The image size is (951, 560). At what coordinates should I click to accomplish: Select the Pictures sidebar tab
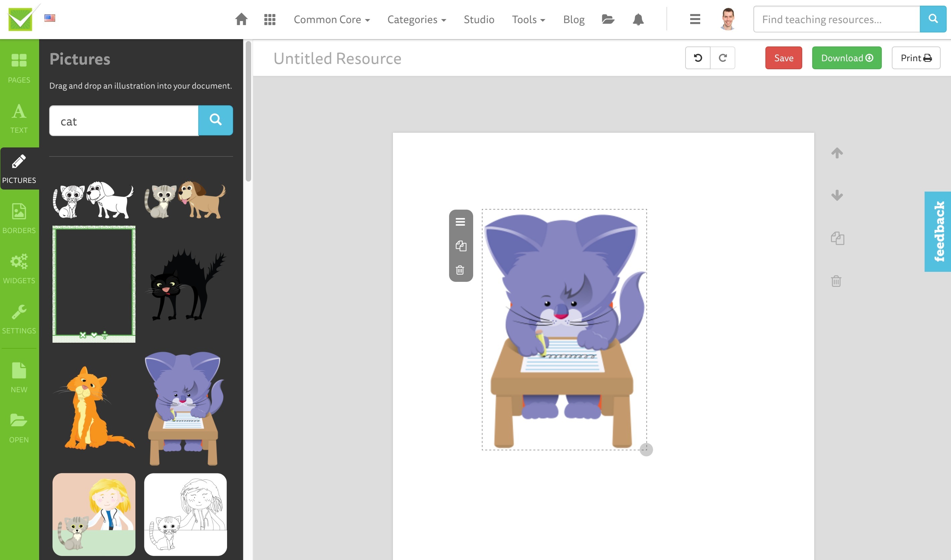click(19, 169)
